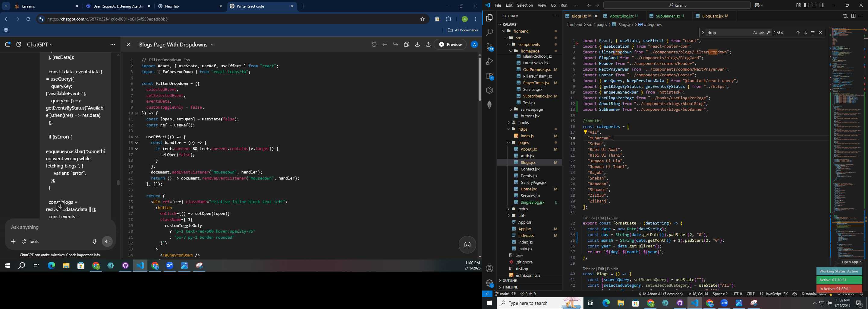
Task: Open SingleBlog.jsx in explorer
Action: [532, 202]
